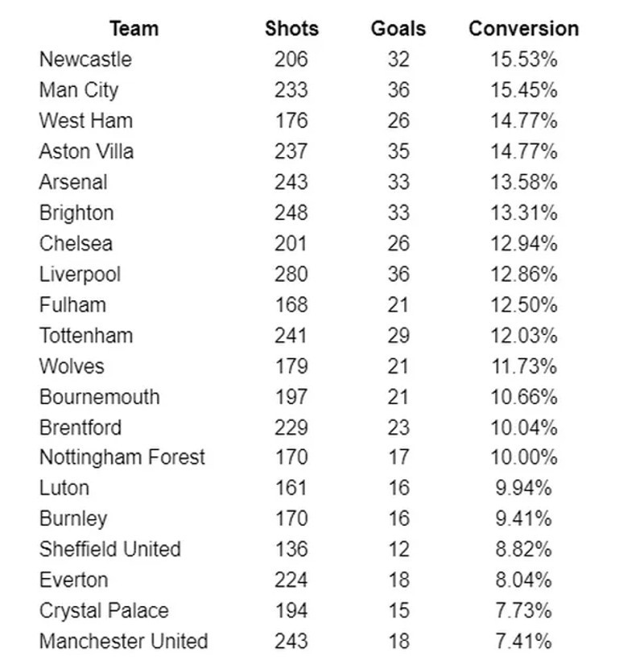Click the Team column header
This screenshot has height=669, width=644.
[134, 29]
